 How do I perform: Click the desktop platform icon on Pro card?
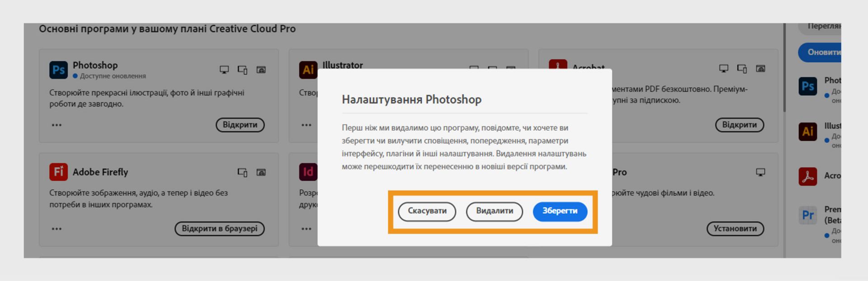[x=761, y=172]
